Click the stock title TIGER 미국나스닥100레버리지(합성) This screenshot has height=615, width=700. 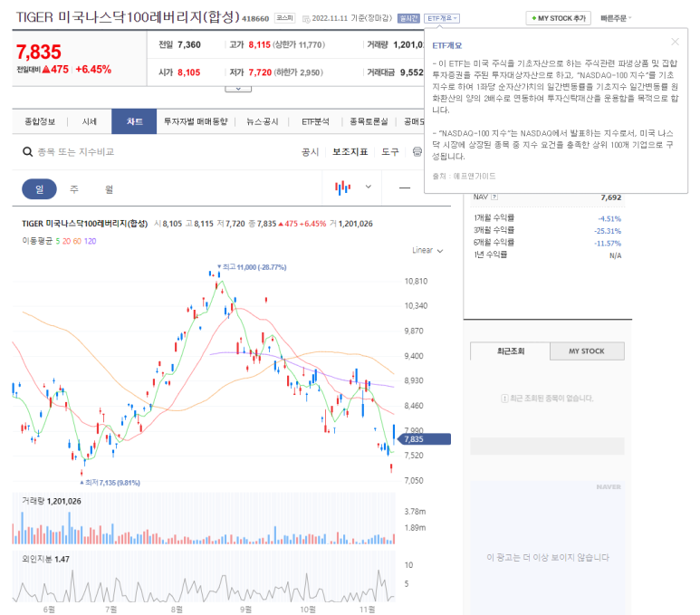tap(128, 17)
